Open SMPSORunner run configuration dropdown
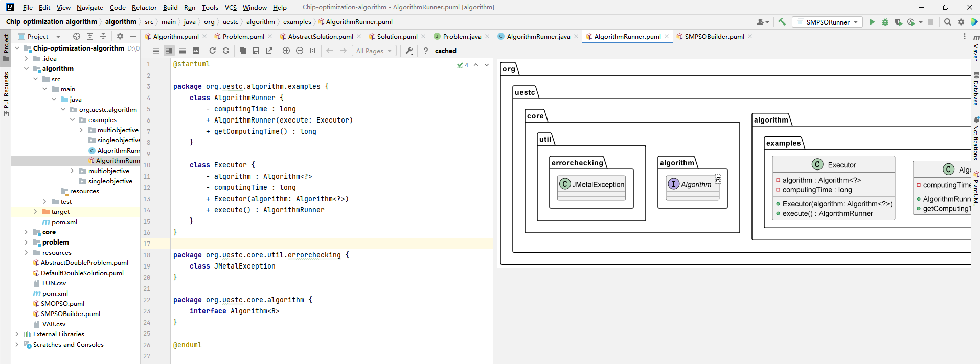Screen dimensions: 980x364 pos(828,22)
